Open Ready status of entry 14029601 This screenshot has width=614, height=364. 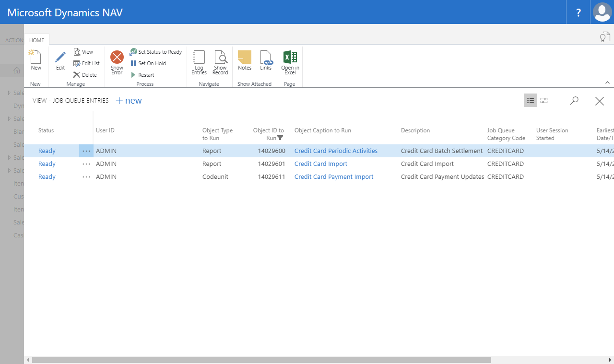[x=47, y=164]
